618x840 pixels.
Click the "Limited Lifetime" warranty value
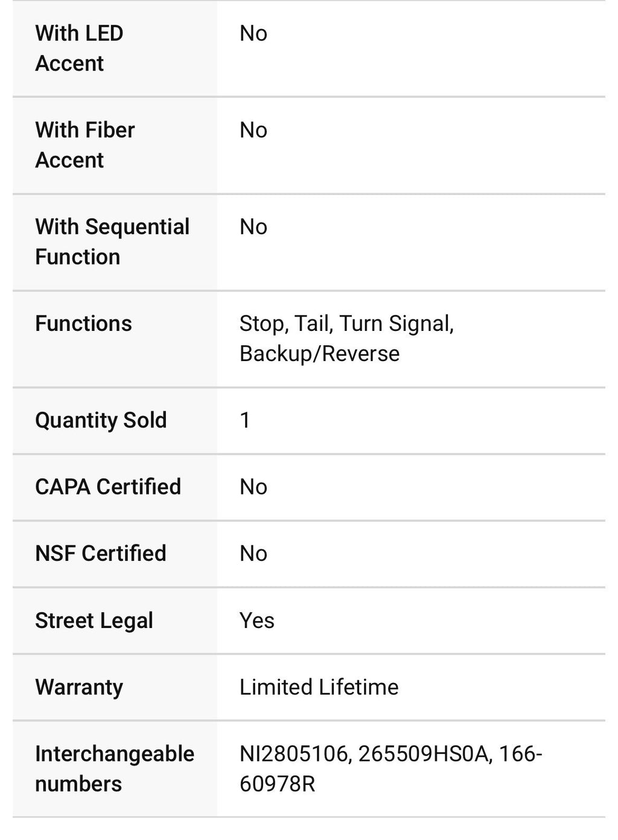319,687
